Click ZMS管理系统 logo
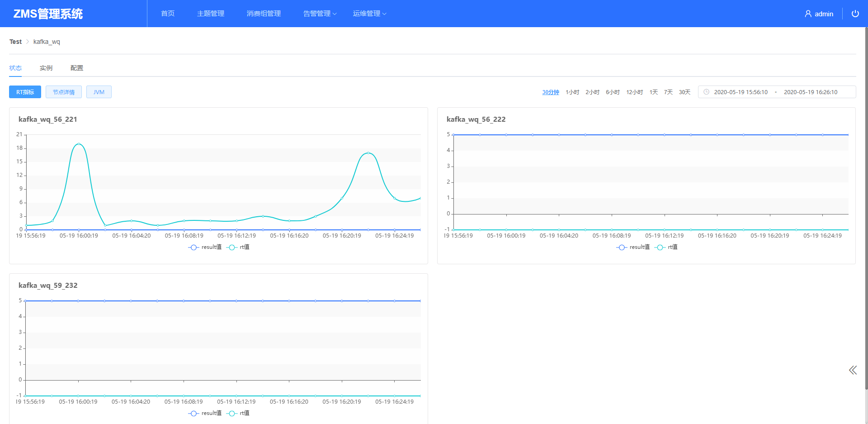Image resolution: width=868 pixels, height=424 pixels. [48, 14]
